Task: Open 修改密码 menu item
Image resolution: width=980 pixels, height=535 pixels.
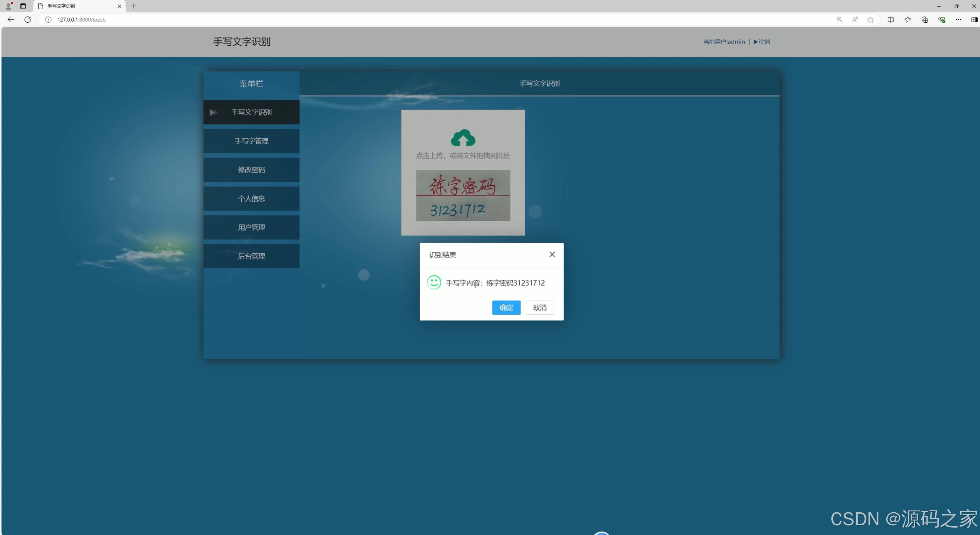Action: click(251, 170)
